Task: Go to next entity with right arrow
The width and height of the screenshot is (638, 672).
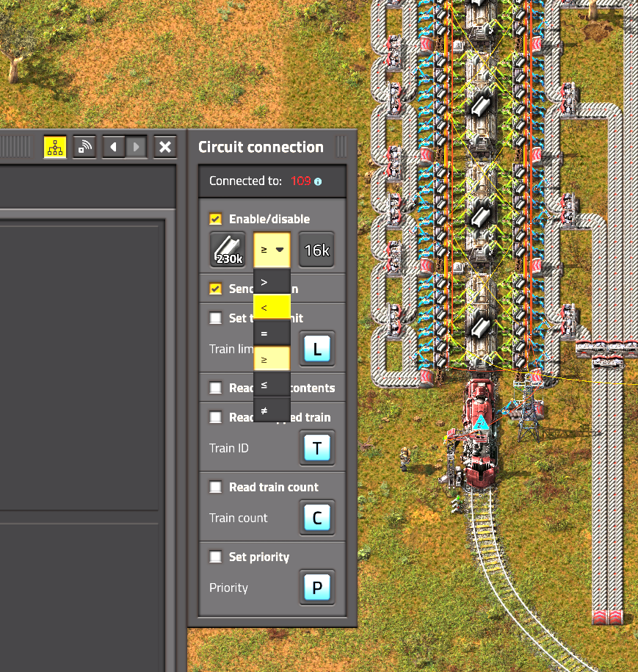Action: pos(137,147)
